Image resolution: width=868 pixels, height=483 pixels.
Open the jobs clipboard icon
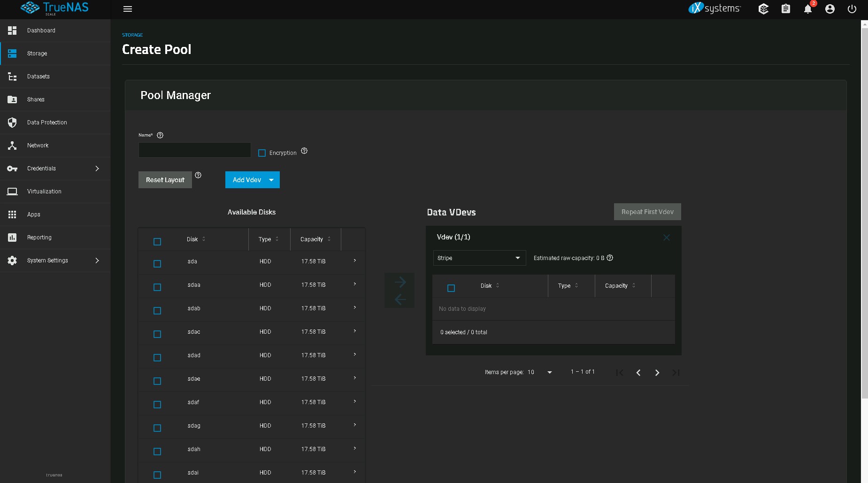pyautogui.click(x=785, y=9)
